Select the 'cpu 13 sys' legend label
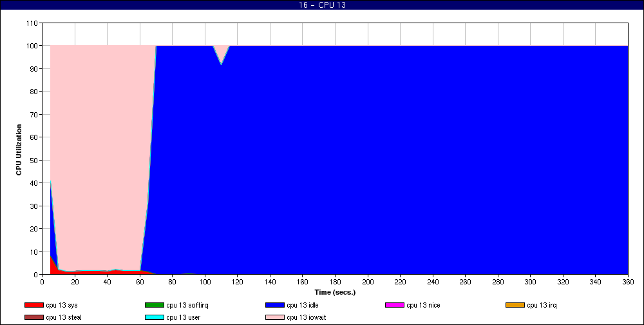Viewport: 644px width, 325px height. [62, 305]
